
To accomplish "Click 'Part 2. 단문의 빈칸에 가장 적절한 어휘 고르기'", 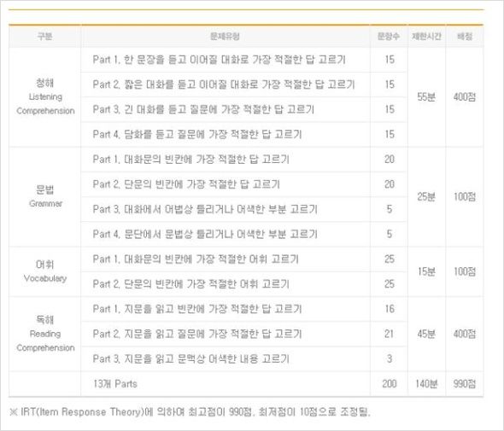I will coord(191,284).
